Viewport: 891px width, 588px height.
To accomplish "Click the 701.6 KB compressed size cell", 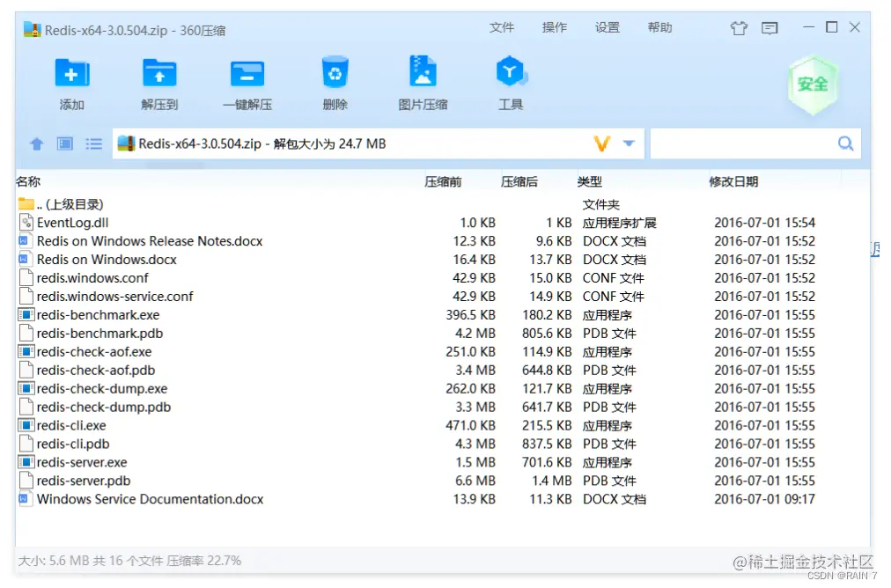I will (547, 462).
